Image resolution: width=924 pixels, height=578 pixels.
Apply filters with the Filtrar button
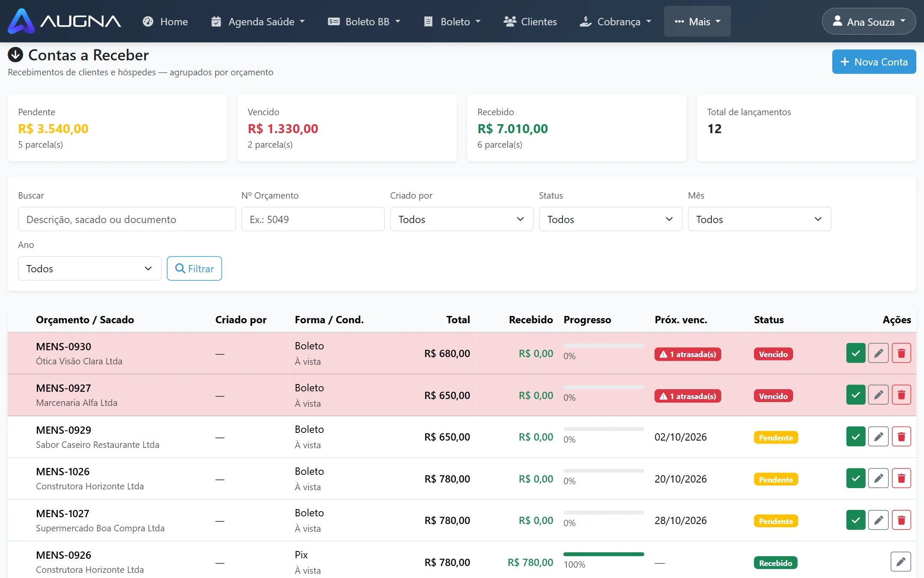pyautogui.click(x=194, y=268)
